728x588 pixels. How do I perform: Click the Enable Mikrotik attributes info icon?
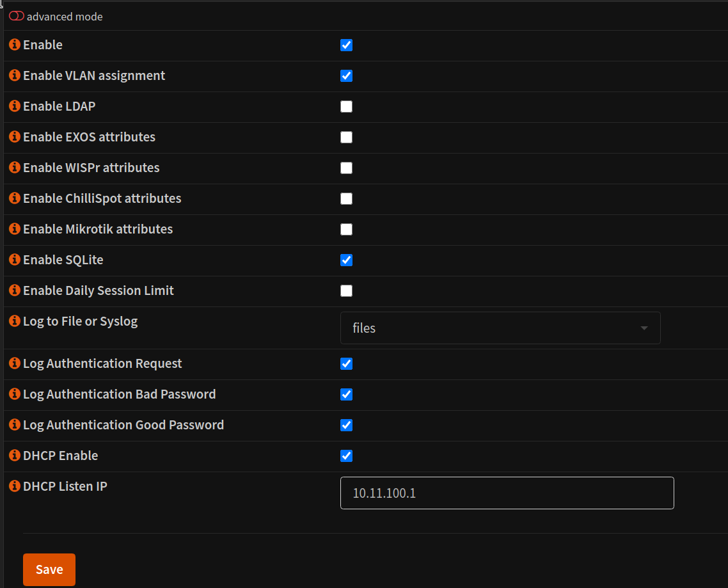point(14,229)
